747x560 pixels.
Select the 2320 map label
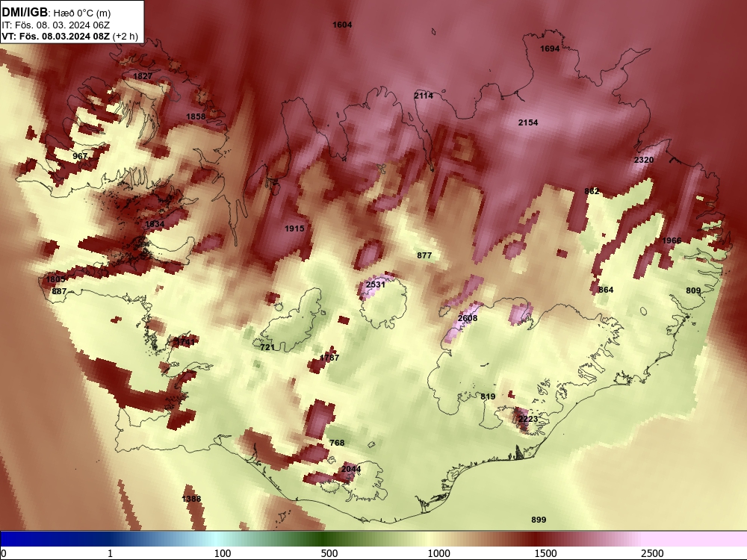(644, 160)
